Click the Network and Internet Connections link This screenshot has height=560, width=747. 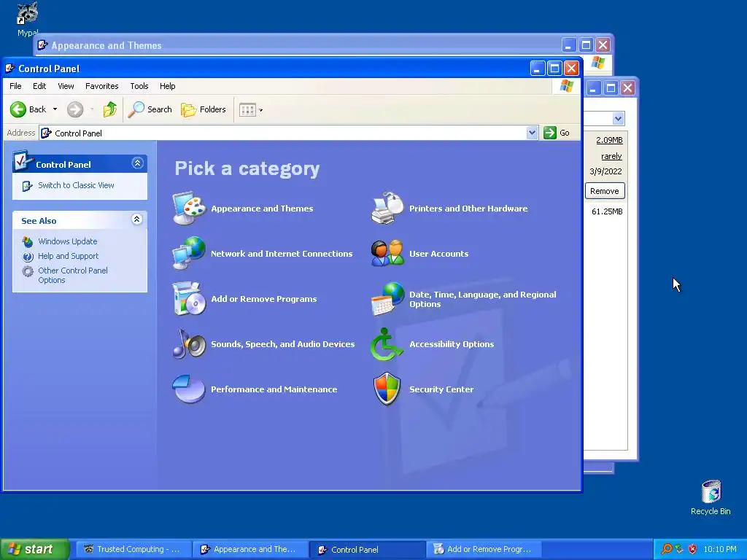[282, 254]
